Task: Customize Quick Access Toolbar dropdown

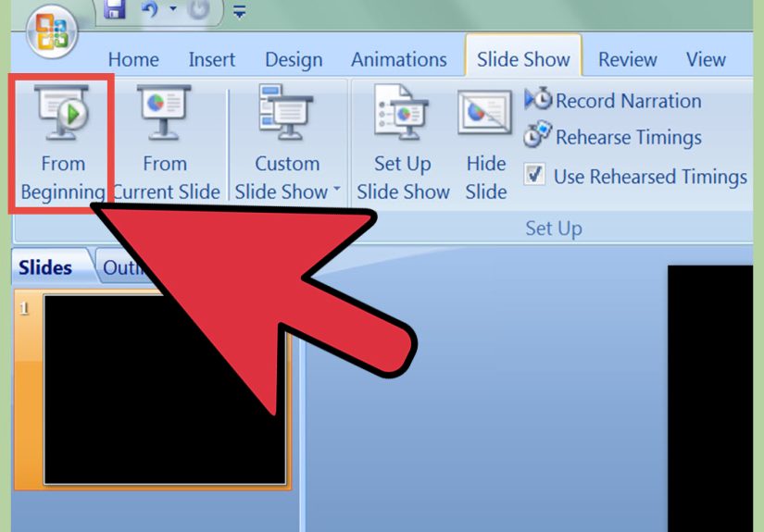Action: pyautogui.click(x=239, y=11)
